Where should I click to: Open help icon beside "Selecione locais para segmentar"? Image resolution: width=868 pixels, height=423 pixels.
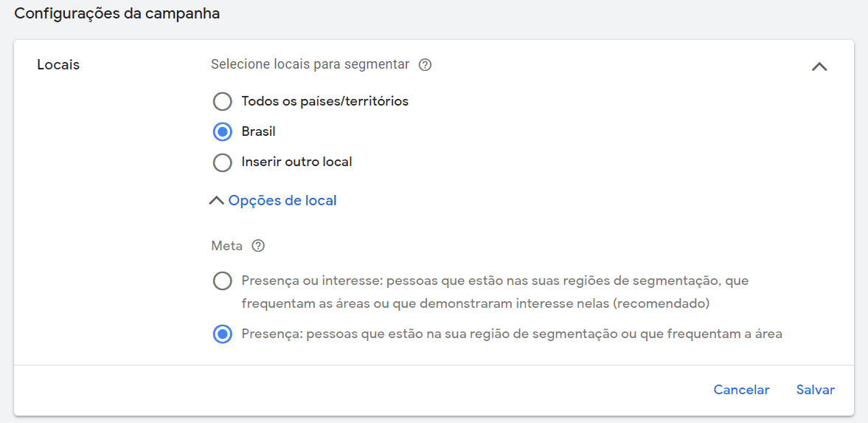[x=425, y=65]
